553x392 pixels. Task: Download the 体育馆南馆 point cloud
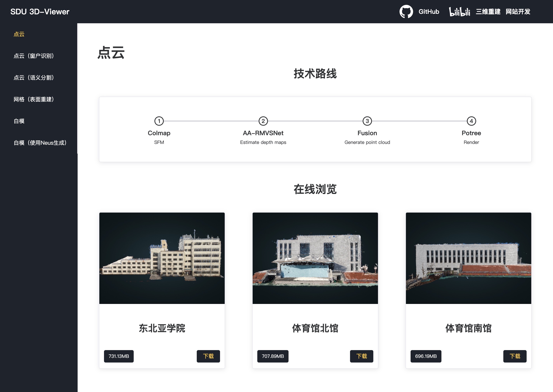(515, 356)
